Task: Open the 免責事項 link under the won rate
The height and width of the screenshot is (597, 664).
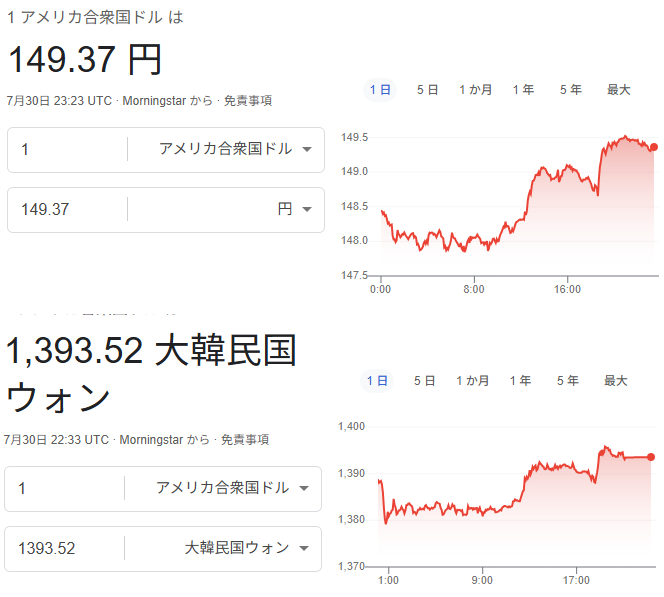Action: coord(245,439)
